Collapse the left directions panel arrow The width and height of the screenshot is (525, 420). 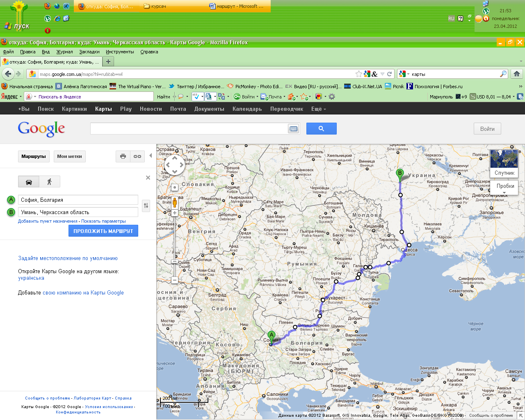151,156
